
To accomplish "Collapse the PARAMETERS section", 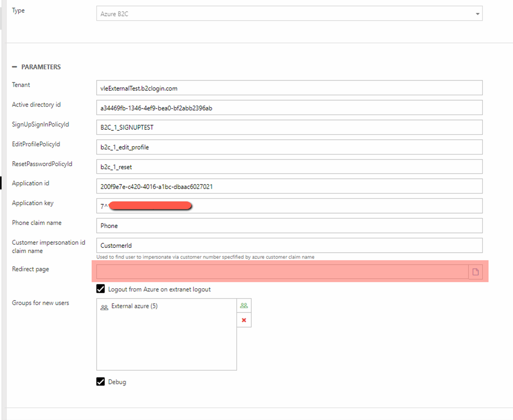I will pos(15,67).
